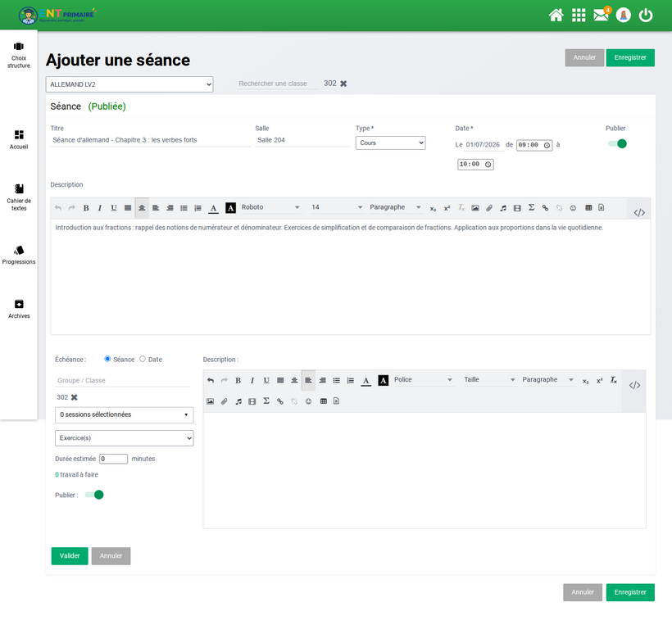The height and width of the screenshot is (634, 672).
Task: Switch homework editor to HTML code view
Action: pos(635,385)
